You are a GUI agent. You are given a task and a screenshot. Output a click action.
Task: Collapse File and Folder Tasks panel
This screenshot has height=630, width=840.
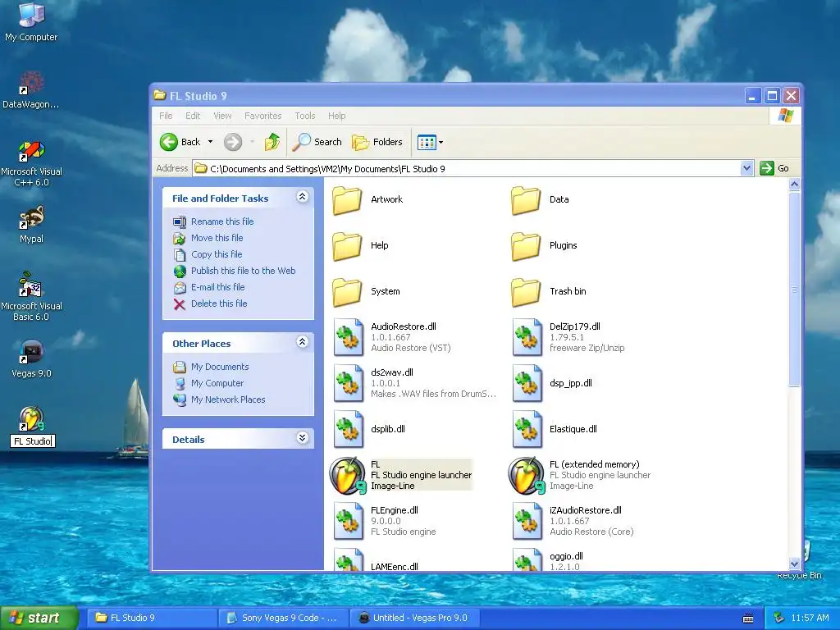click(302, 197)
